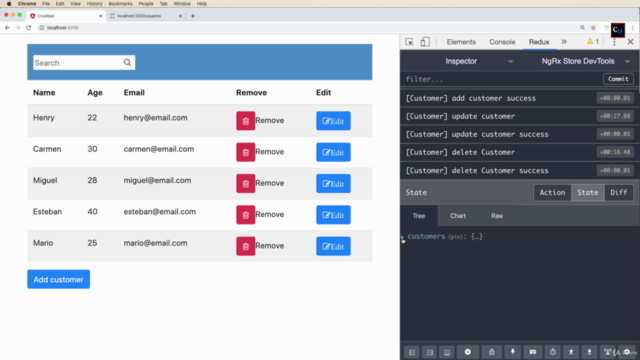The height and width of the screenshot is (360, 640).
Task: Export state with the download icon
Action: pos(589,352)
